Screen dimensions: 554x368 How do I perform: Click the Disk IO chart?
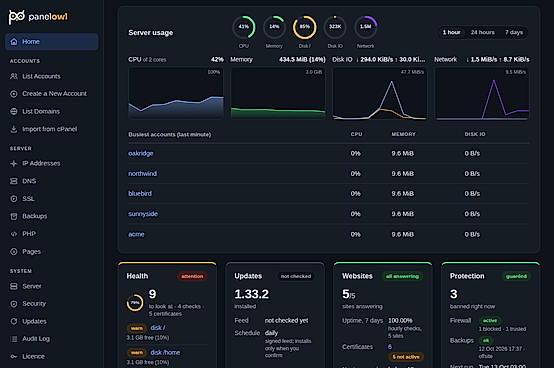[x=380, y=94]
